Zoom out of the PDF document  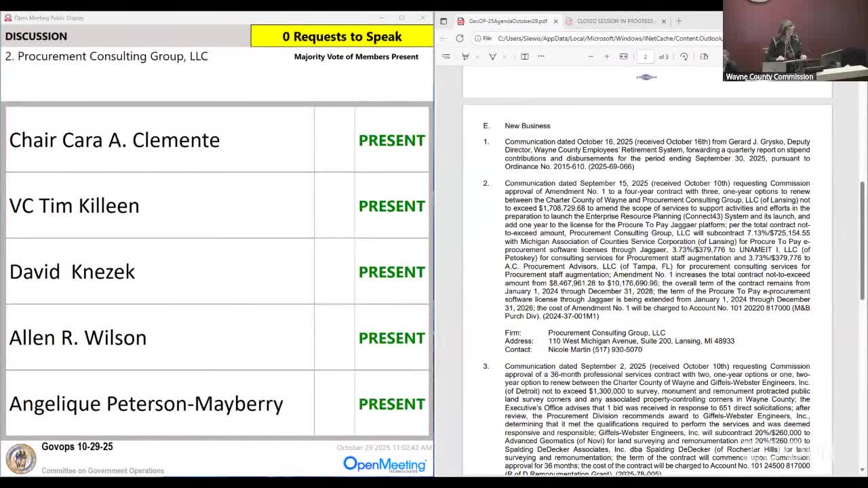tap(591, 56)
